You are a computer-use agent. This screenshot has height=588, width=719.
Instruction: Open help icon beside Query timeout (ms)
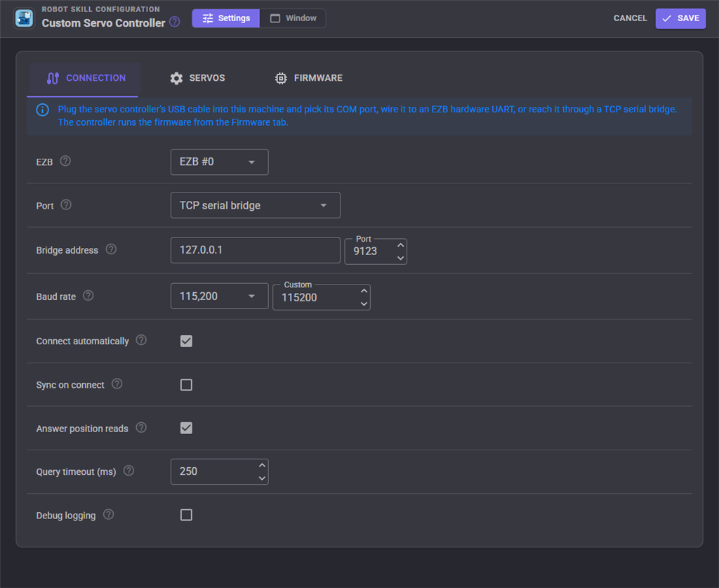(129, 471)
